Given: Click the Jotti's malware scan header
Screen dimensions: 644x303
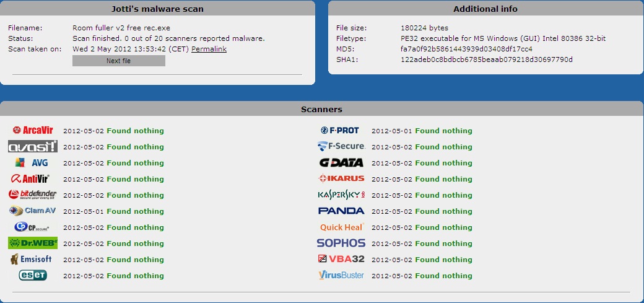Looking at the screenshot, I should 157,9.
